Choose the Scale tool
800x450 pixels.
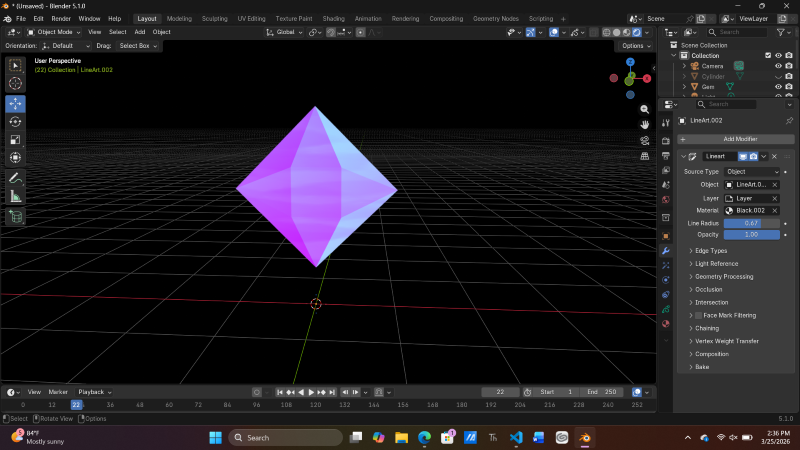point(16,139)
